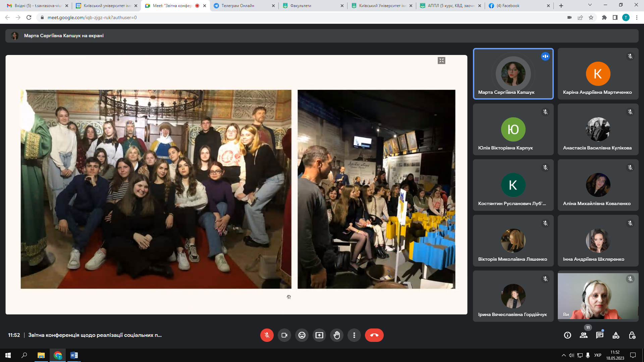Expand the shared presentation to fullscreen
The width and height of the screenshot is (644, 362).
coord(441,61)
